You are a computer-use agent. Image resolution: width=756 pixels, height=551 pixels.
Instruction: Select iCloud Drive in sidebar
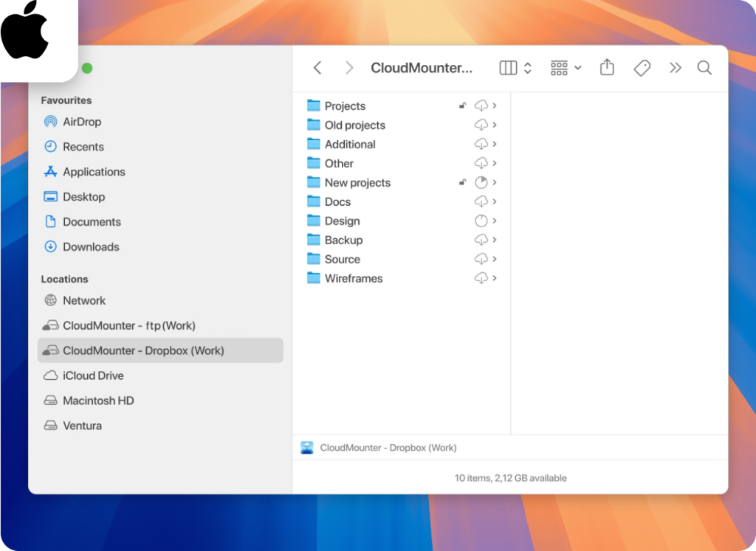pyautogui.click(x=93, y=375)
